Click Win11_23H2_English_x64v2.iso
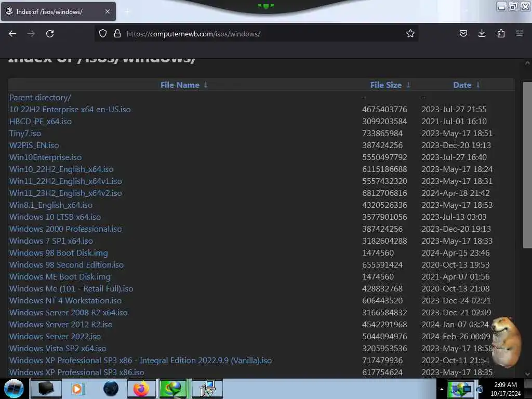 tap(65, 193)
